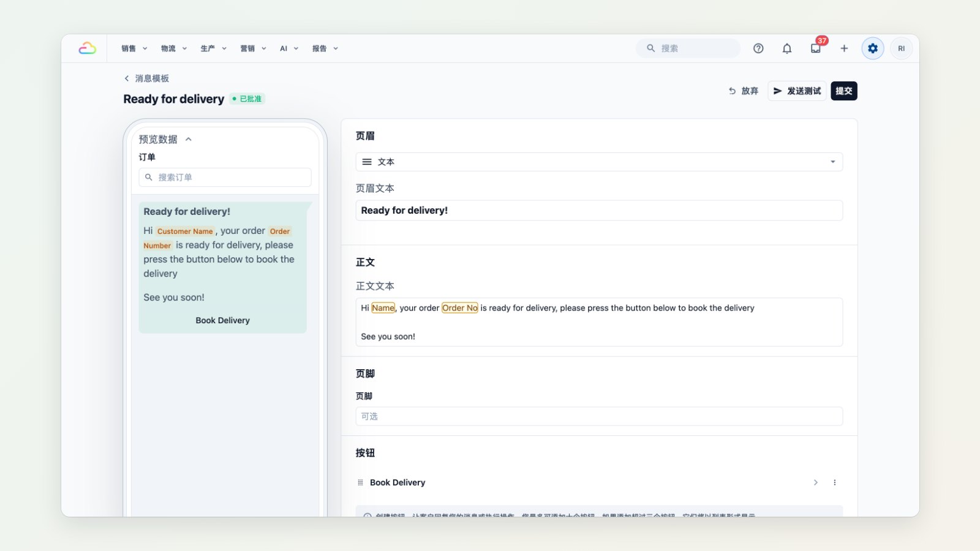Click the 已批准 status badge
The height and width of the screenshot is (551, 980).
(x=247, y=99)
